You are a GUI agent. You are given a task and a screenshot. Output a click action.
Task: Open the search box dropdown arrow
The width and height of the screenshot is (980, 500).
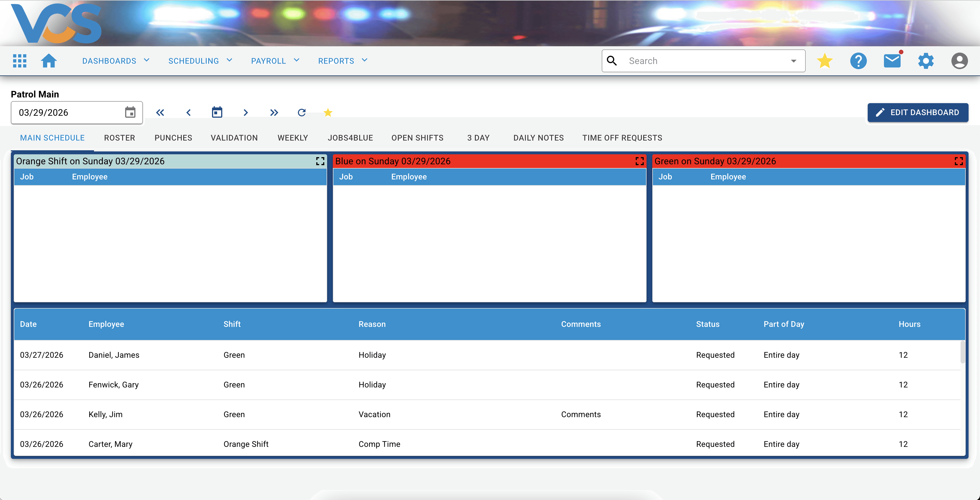(x=794, y=61)
